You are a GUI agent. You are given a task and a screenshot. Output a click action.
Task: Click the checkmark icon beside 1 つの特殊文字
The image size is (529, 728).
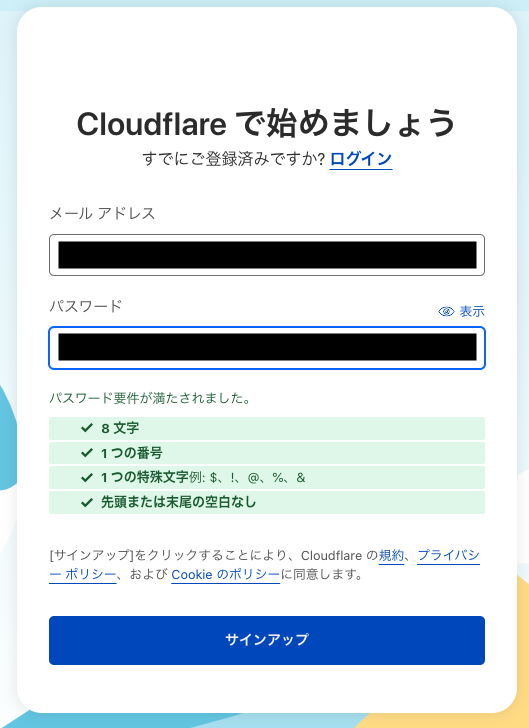coord(87,477)
